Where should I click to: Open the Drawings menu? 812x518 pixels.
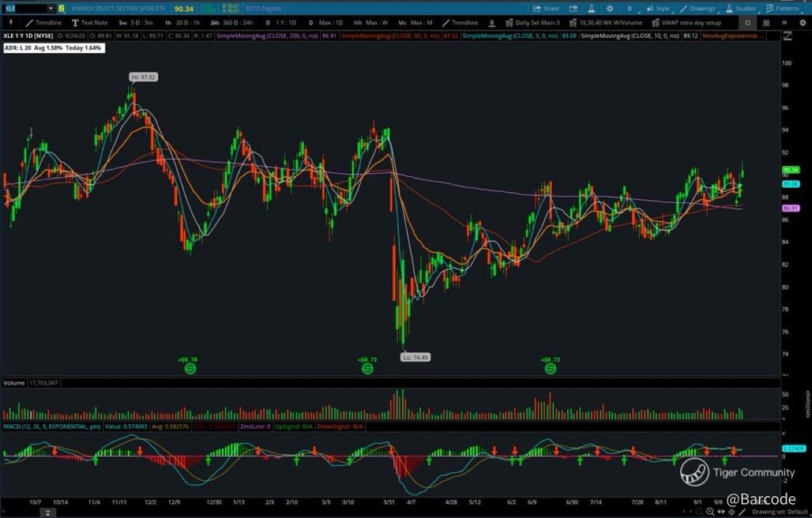point(698,8)
